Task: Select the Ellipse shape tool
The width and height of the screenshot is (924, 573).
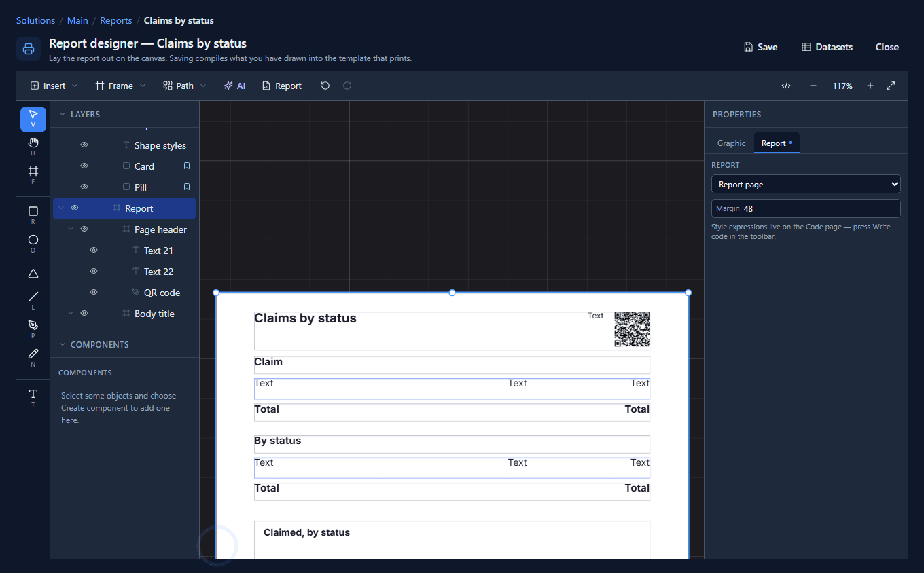Action: pyautogui.click(x=33, y=243)
